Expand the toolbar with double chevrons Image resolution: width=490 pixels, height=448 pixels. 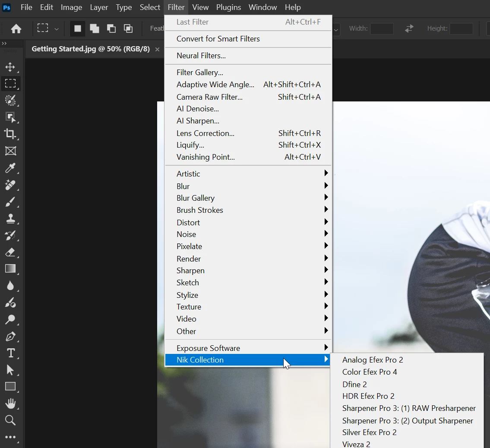click(x=4, y=44)
